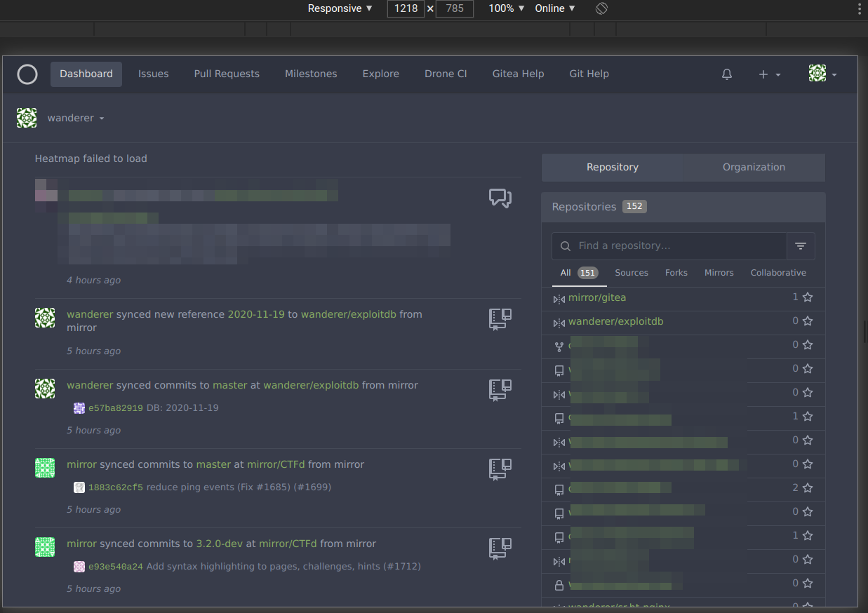The height and width of the screenshot is (613, 868).
Task: Open the Milestones page
Action: click(311, 74)
